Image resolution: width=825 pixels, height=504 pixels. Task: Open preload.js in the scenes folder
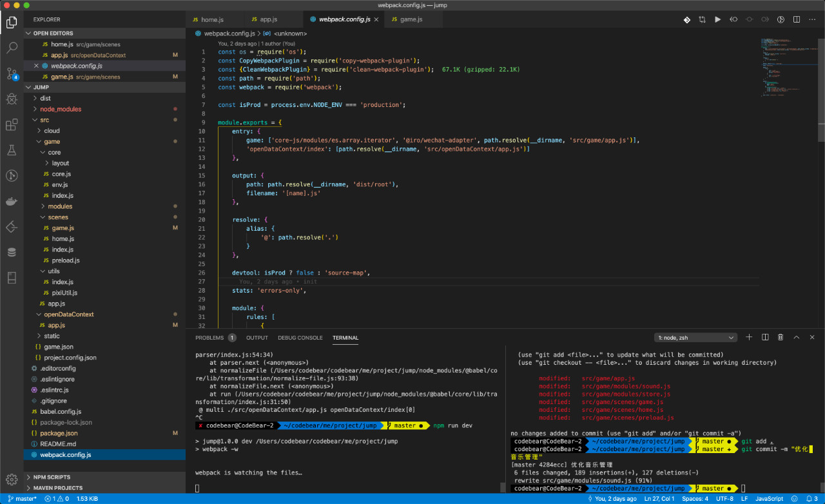coord(66,260)
